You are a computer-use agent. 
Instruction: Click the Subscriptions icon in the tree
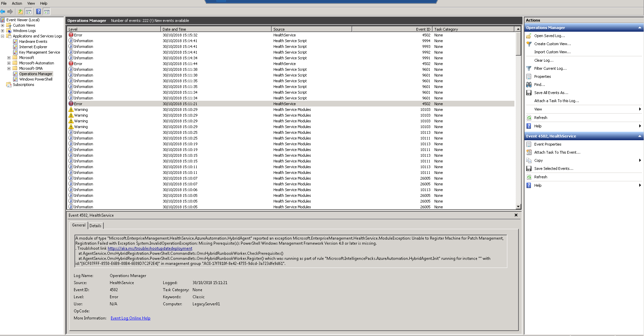(x=9, y=85)
